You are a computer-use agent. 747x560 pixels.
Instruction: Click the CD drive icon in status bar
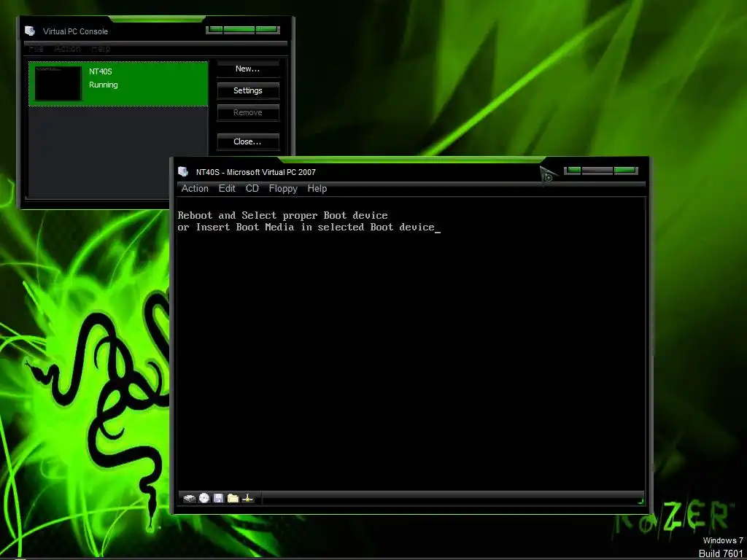(x=204, y=498)
